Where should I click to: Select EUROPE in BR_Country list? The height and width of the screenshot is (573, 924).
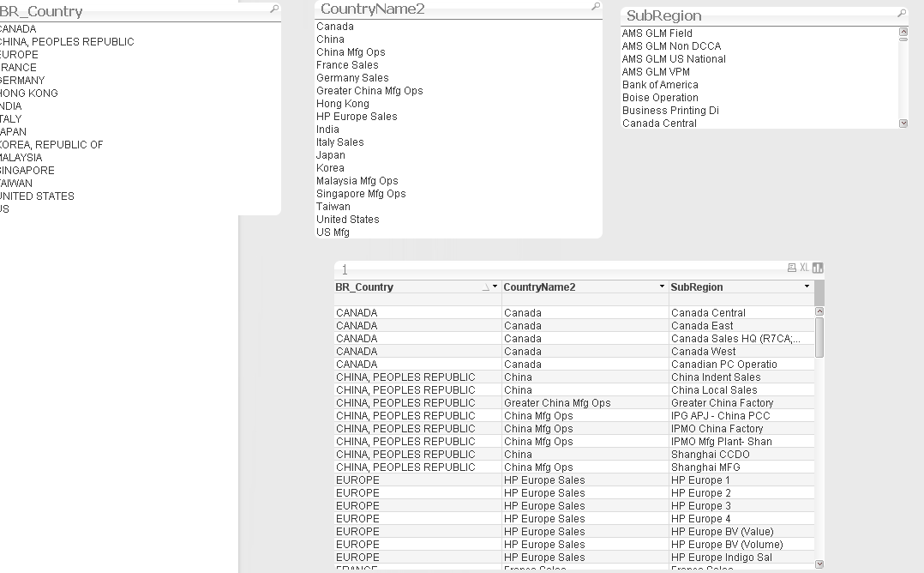[19, 55]
